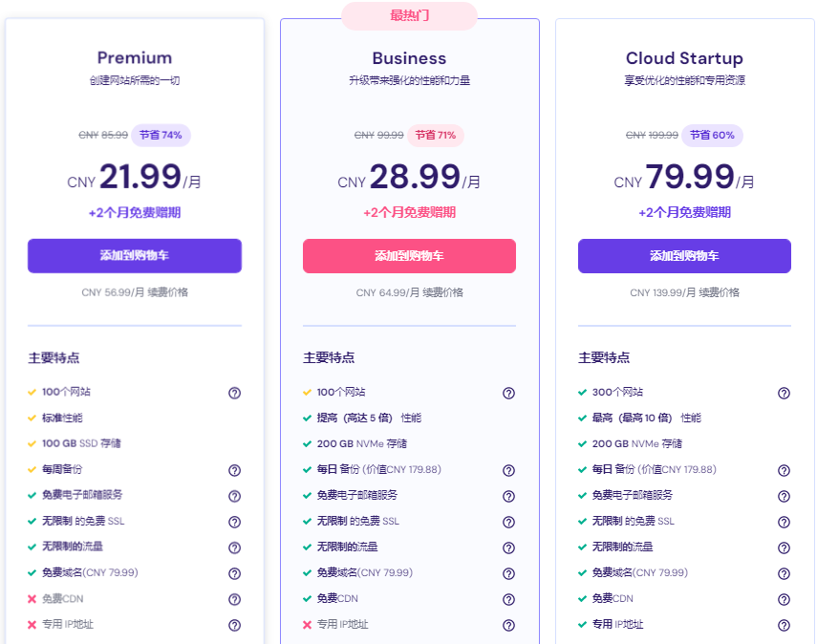The width and height of the screenshot is (817, 644).
Task: Click help icon next to Premium 每周备份
Action: 234,470
